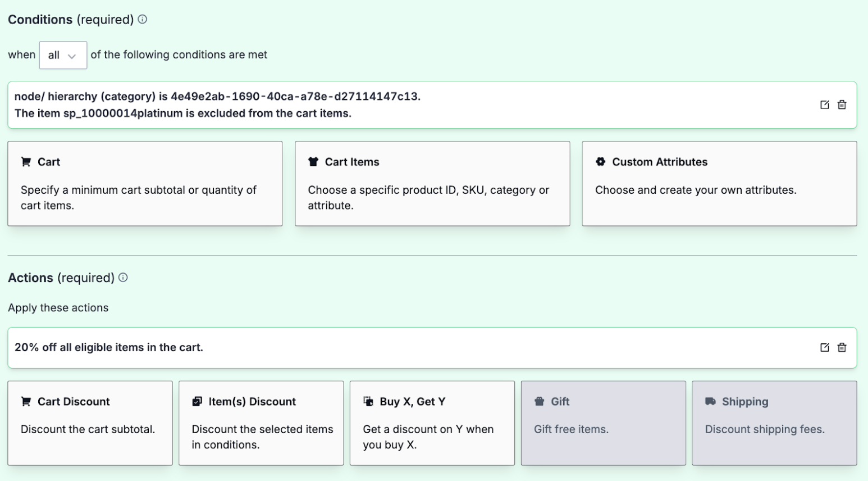Screen dimensions: 868x481
Task: Create a Custom Attributes condition
Action: click(719, 184)
